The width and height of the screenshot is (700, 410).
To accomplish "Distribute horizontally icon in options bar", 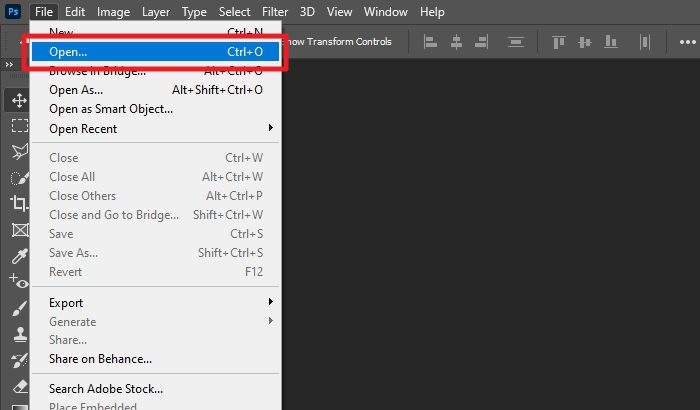I will pos(644,42).
